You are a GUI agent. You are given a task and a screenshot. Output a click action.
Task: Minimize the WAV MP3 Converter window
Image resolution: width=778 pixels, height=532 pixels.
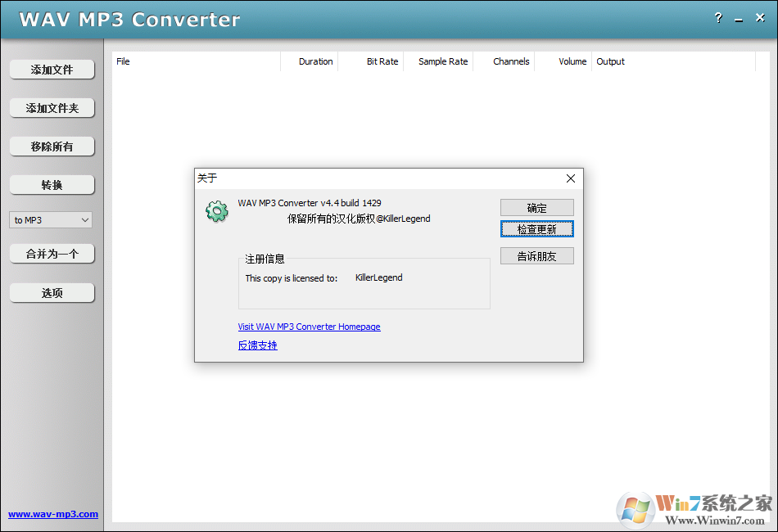pyautogui.click(x=739, y=19)
